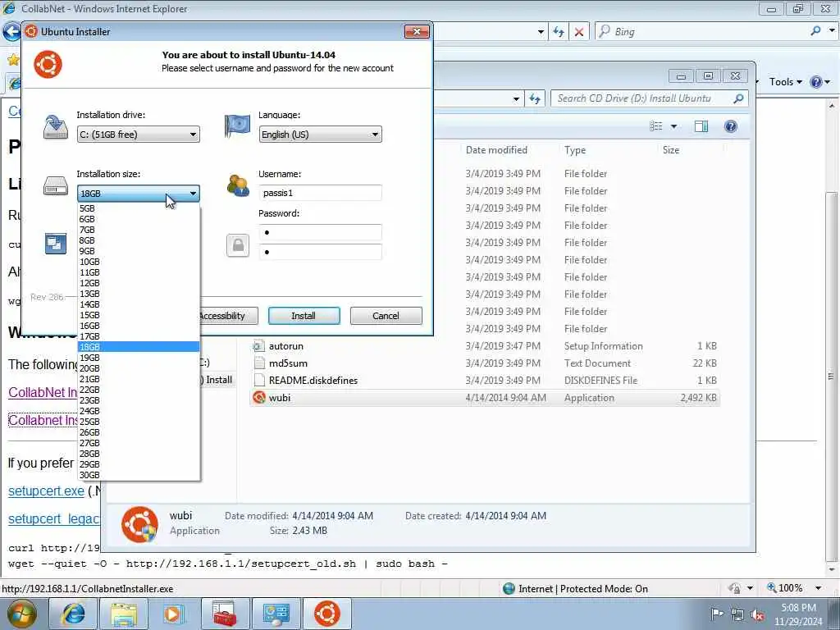Pick 20GB from the size dropdown list

tap(138, 368)
